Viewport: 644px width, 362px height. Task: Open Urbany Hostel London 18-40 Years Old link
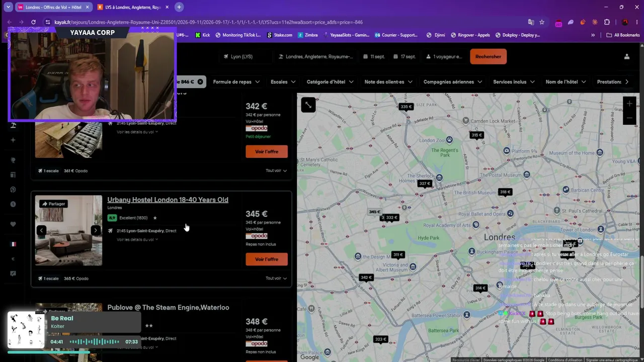(x=168, y=200)
